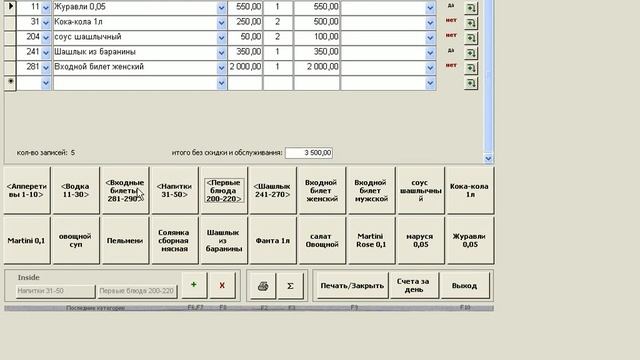
Task: Click the empty name field in new row
Action: (x=135, y=83)
